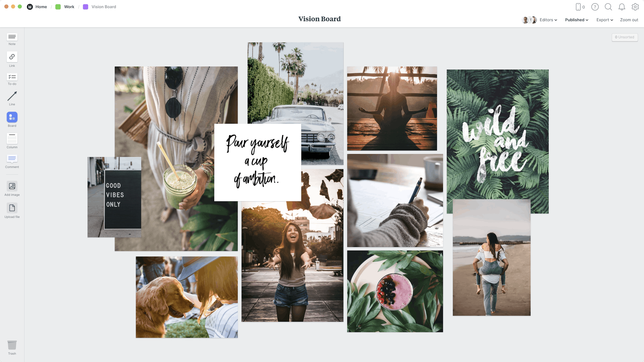
Task: Toggle the Unsorted panel visibility
Action: point(625,37)
